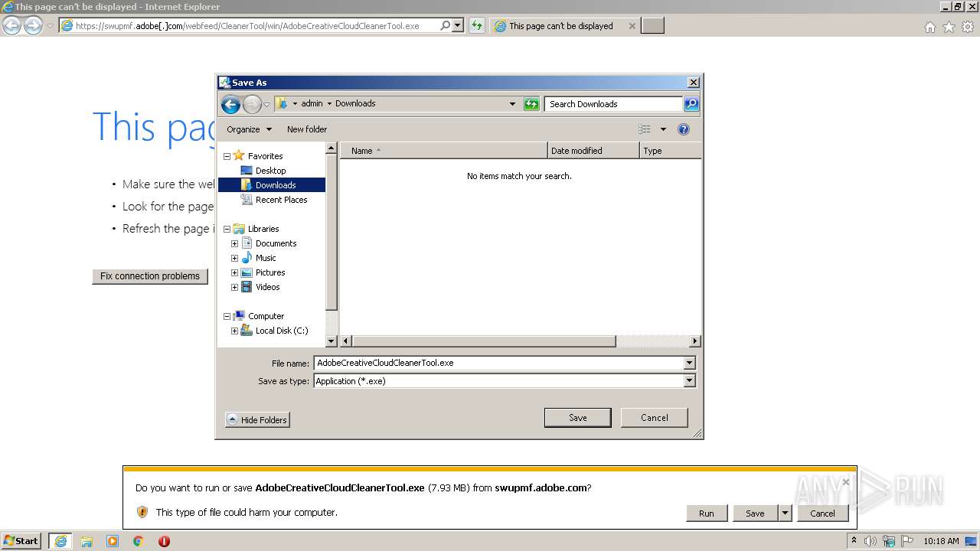The width and height of the screenshot is (980, 551).
Task: Expand Local Disk (C:) node
Action: point(234,331)
